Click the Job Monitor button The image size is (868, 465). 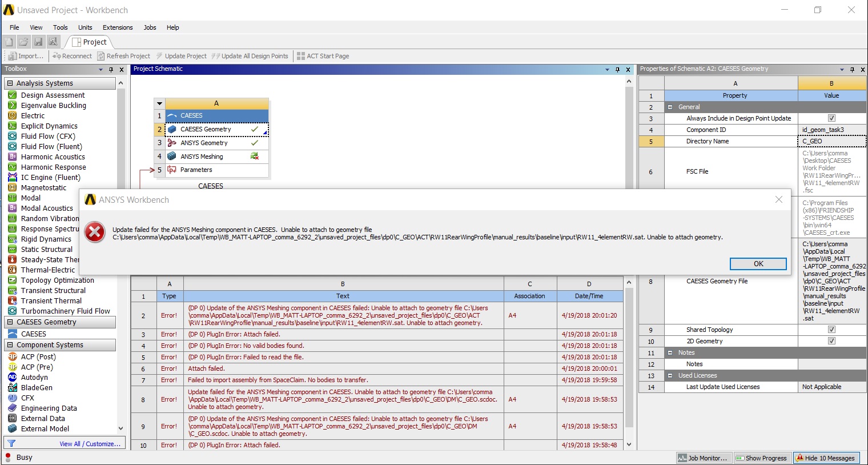click(703, 458)
